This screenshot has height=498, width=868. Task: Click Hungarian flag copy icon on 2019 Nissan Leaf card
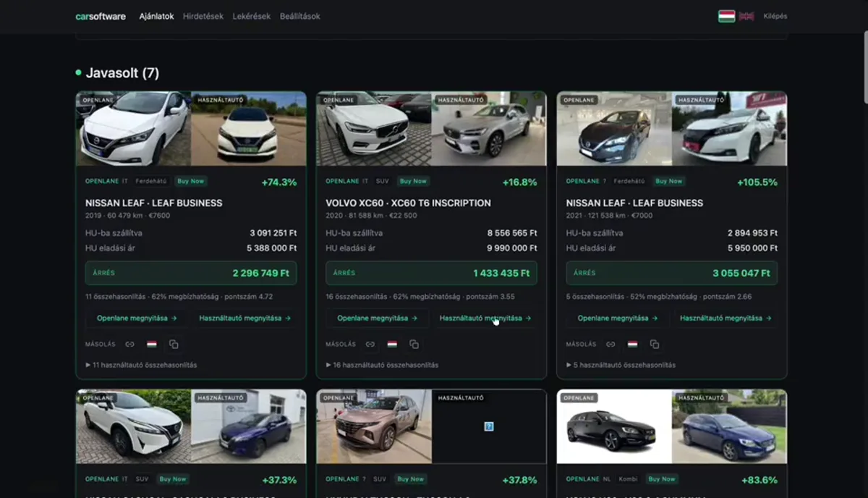point(152,345)
